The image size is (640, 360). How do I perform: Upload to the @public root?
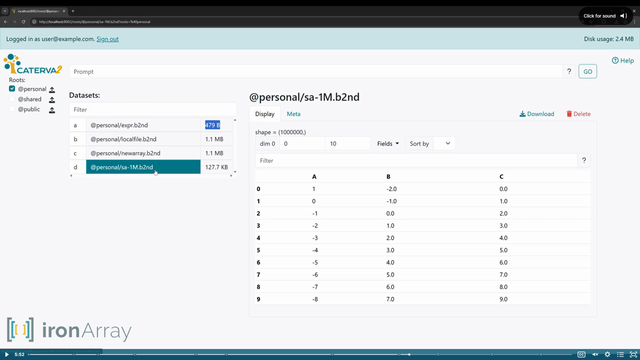pos(52,110)
